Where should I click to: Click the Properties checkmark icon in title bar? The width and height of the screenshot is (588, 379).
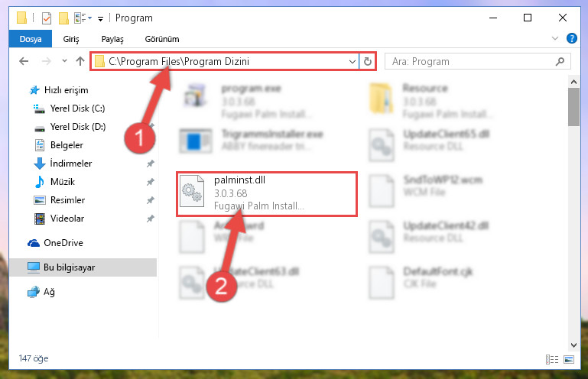click(x=47, y=18)
